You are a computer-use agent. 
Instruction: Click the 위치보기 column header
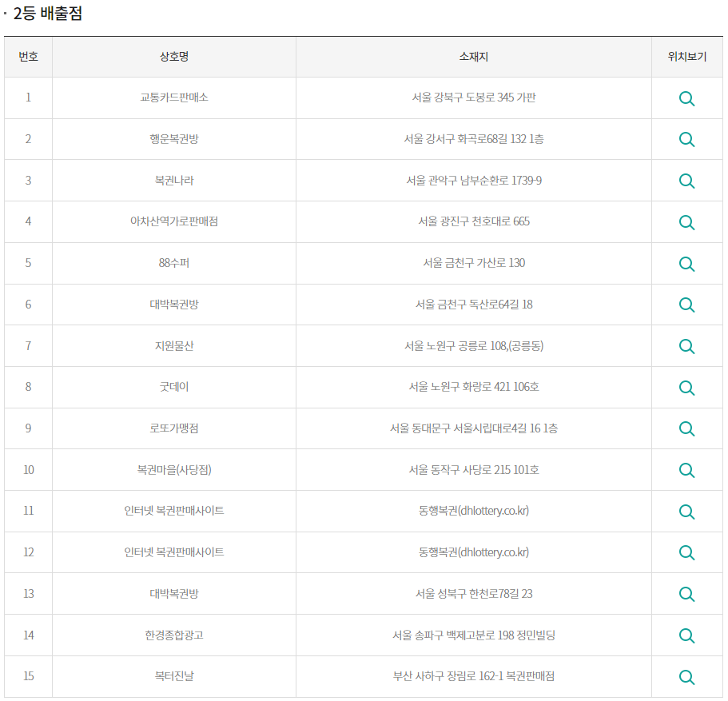point(687,57)
